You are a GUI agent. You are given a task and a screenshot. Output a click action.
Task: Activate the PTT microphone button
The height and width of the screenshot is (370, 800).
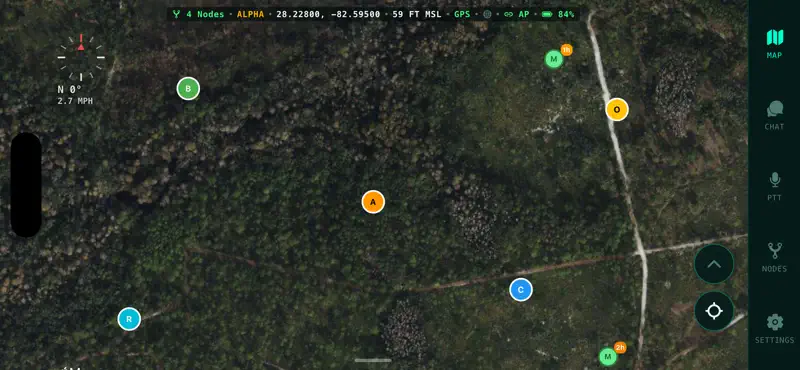774,186
